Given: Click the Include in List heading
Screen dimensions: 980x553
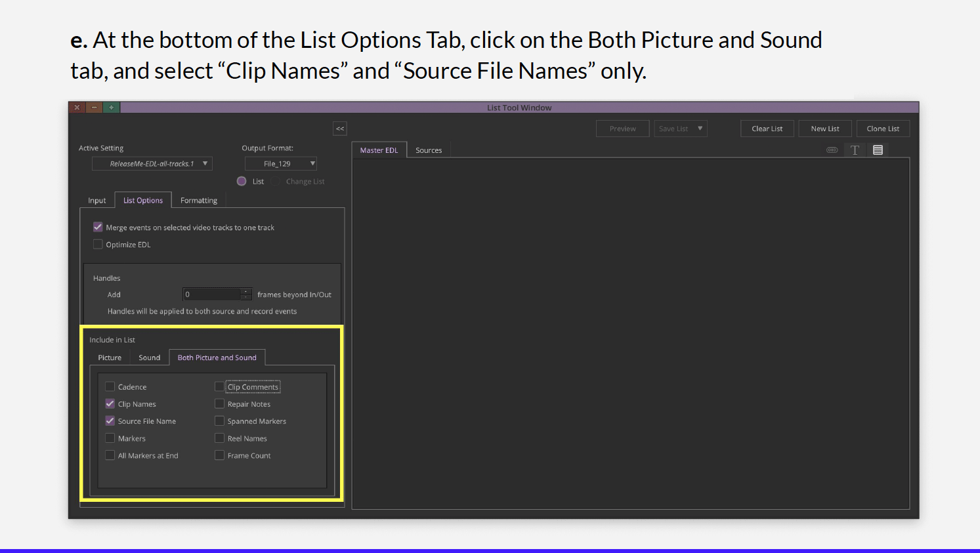Looking at the screenshot, I should [x=112, y=340].
